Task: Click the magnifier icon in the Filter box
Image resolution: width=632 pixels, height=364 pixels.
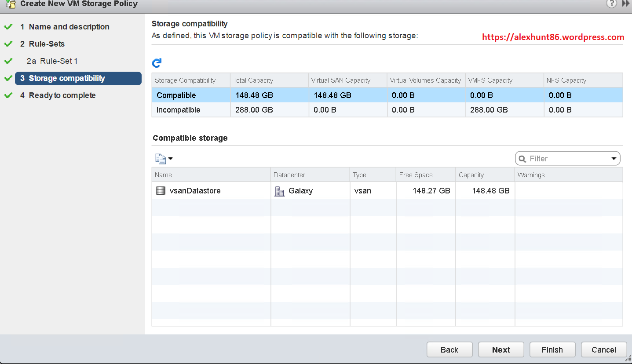Action: [522, 158]
